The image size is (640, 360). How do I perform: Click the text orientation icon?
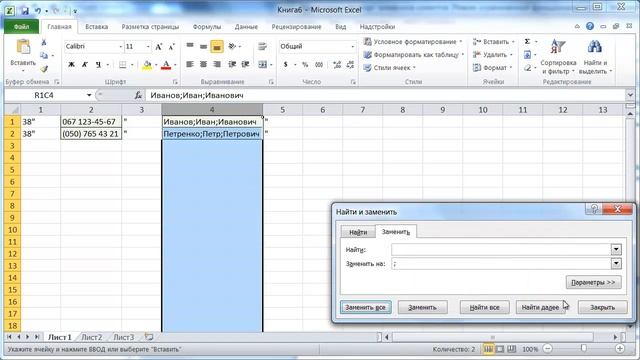click(232, 46)
